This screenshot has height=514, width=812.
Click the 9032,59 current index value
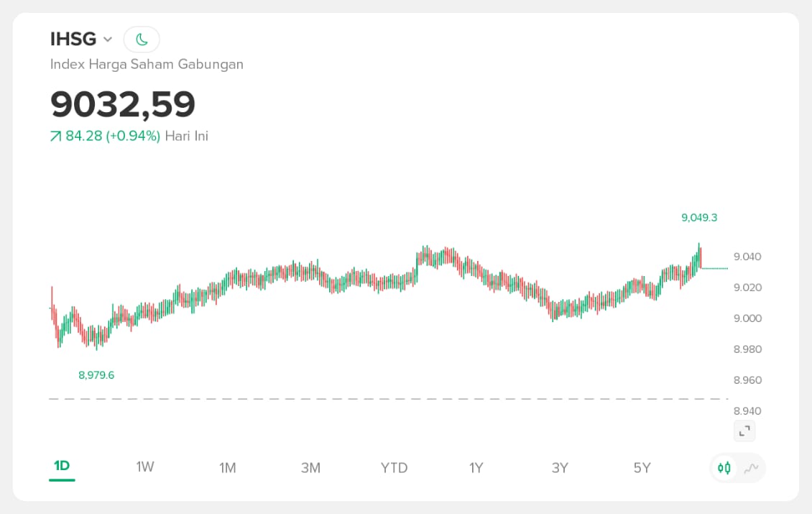click(x=123, y=104)
